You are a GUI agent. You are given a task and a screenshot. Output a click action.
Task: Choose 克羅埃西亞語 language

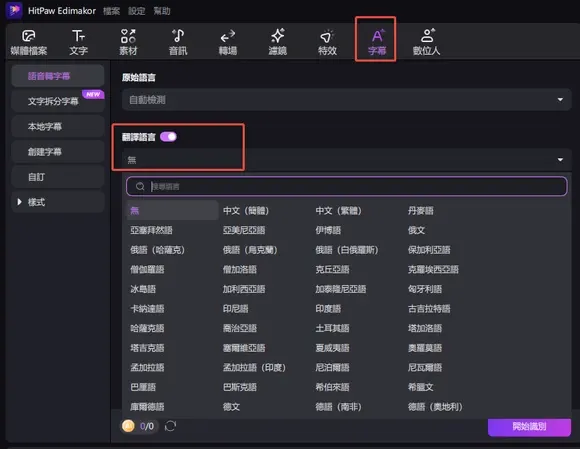[x=433, y=269]
